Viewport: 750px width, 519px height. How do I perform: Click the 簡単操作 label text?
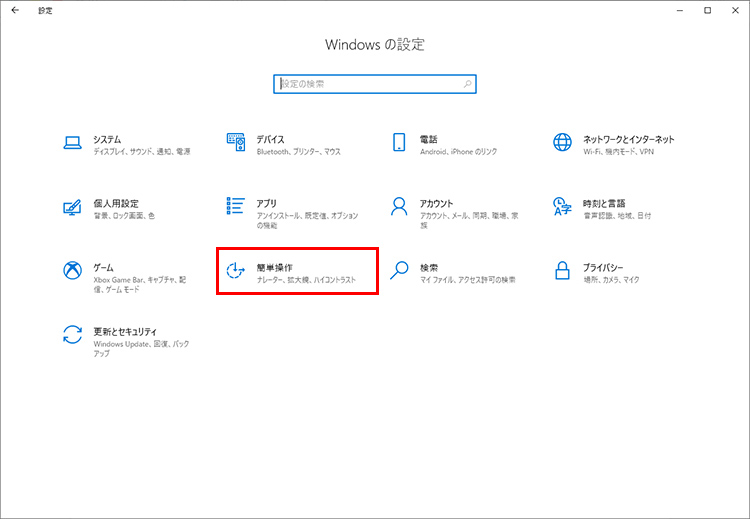(273, 268)
